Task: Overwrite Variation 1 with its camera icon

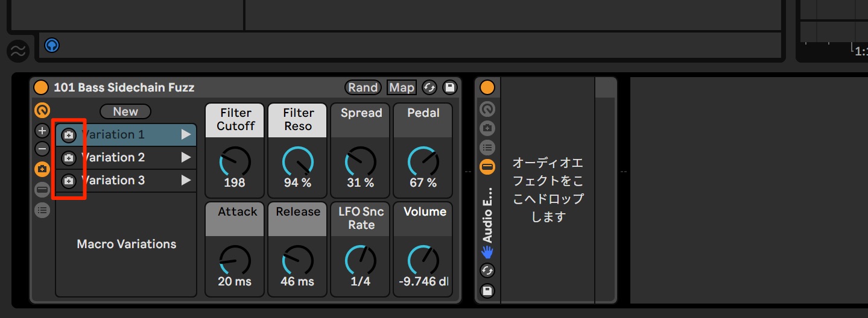Action: tap(69, 136)
